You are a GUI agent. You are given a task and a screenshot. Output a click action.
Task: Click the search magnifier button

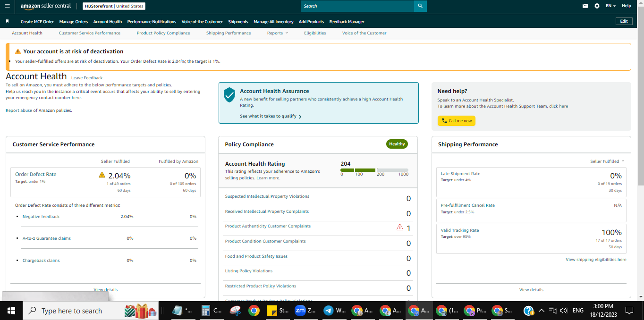coord(420,6)
